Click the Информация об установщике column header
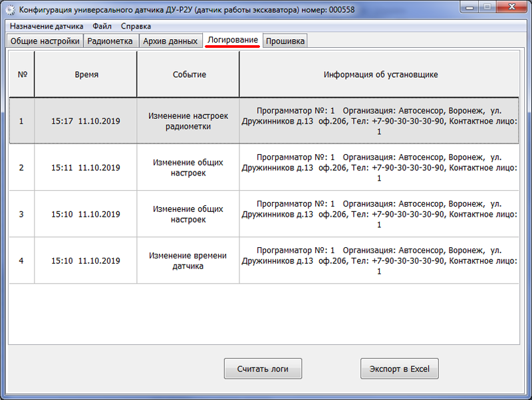Screen dimensions: 532x400 coord(380,74)
